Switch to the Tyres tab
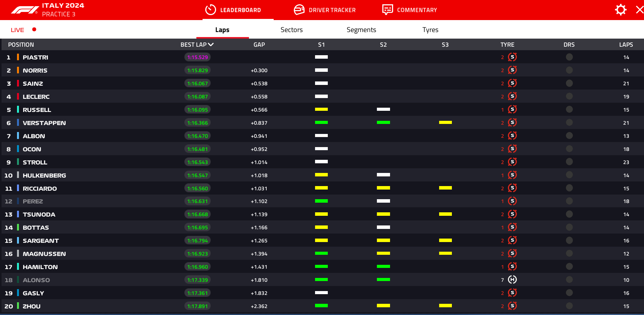Viewport: 644px width, 315px height. tap(430, 30)
